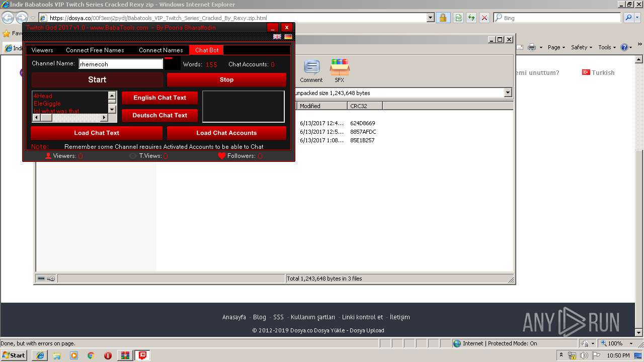Click the Load Chat Accounts button
This screenshot has width=644, height=362.
[226, 133]
